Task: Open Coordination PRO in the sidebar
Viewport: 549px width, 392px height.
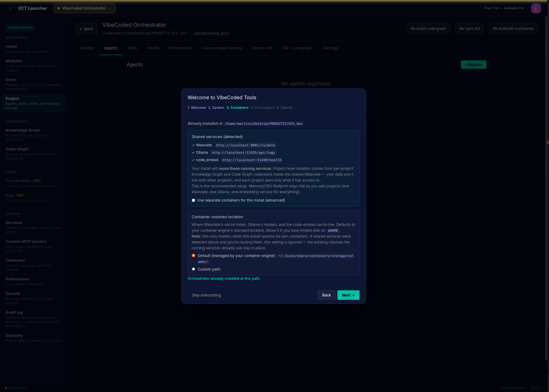Action: click(34, 183)
